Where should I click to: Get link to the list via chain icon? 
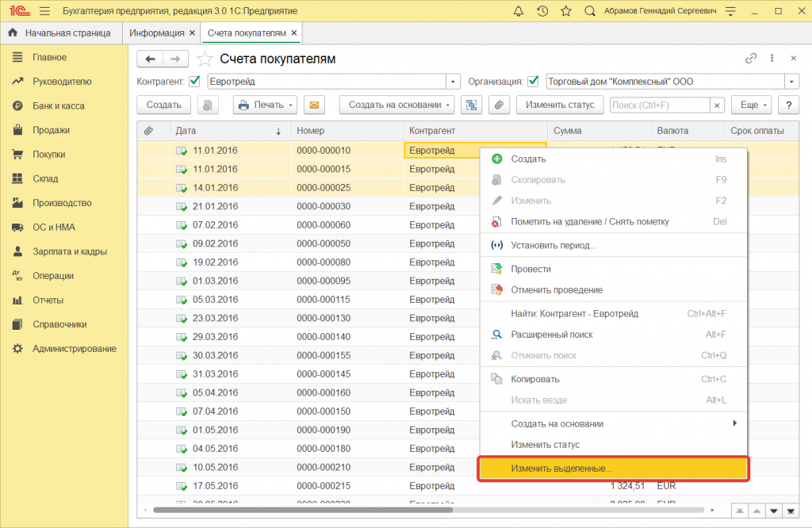(x=751, y=59)
